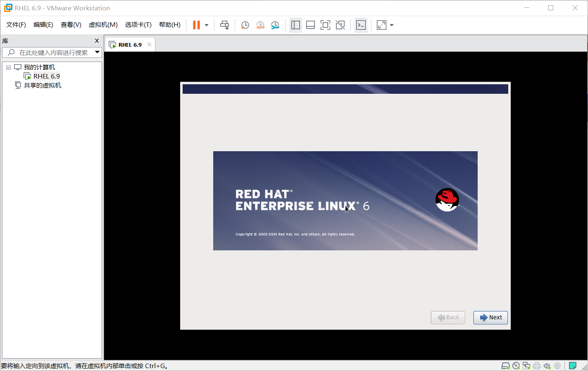Image resolution: width=588 pixels, height=371 pixels.
Task: Open the 虚拟机(M) menu
Action: 103,25
